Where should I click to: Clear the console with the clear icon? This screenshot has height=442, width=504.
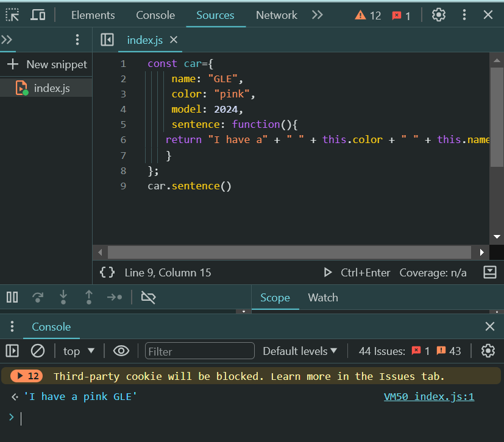38,351
